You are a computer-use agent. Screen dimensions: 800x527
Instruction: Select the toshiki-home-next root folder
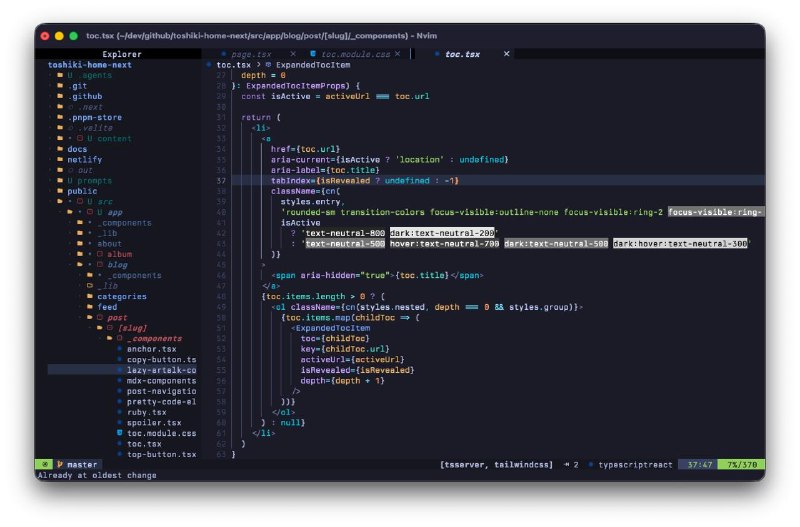tap(89, 65)
